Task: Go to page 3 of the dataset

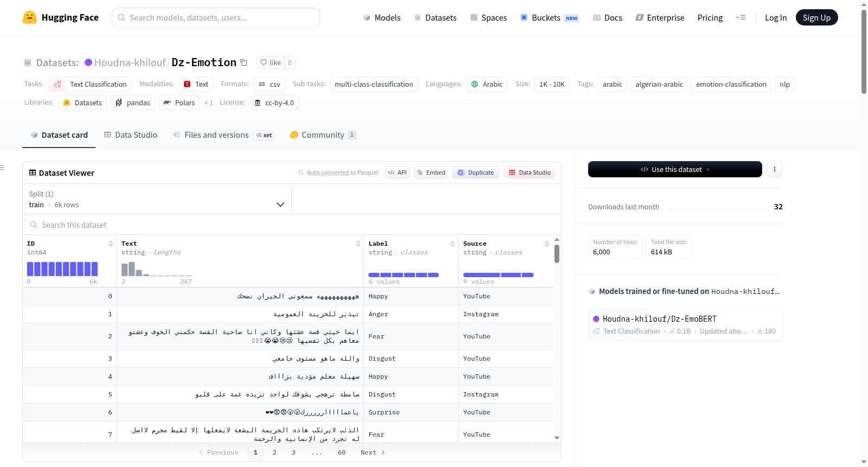Action: click(293, 452)
